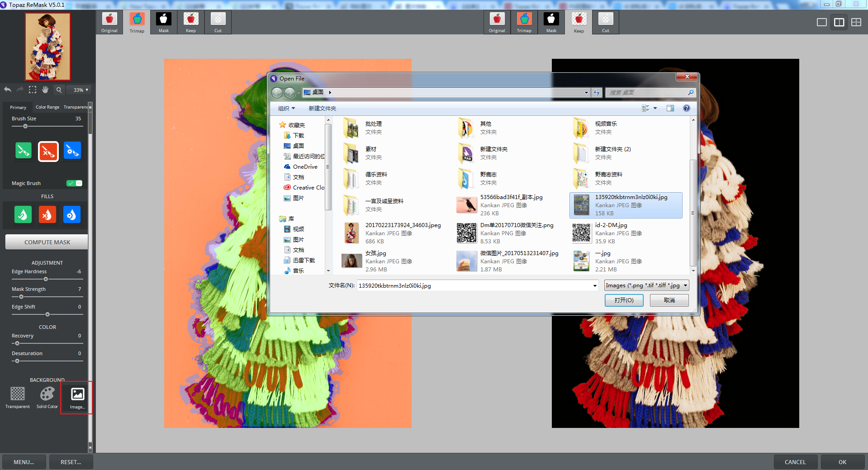Show Original view in left pane

point(109,22)
